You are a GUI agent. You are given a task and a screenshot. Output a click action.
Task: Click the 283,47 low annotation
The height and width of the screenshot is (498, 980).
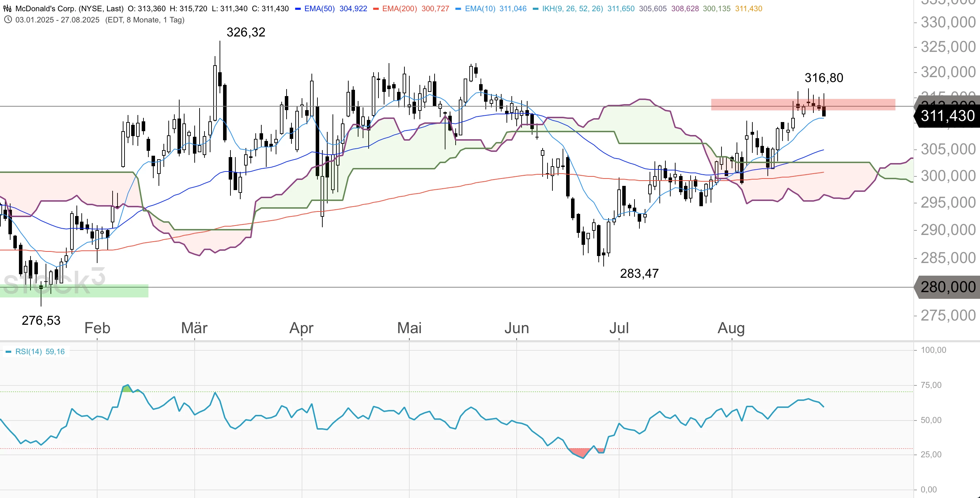(639, 274)
